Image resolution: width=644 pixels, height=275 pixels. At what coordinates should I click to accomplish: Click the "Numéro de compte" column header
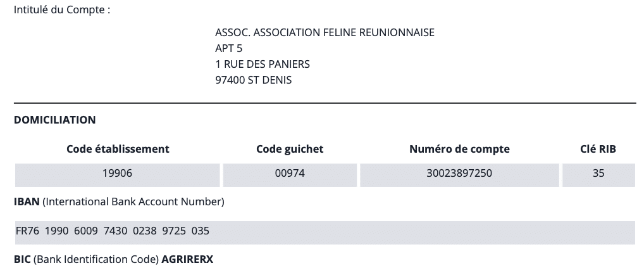tap(459, 149)
